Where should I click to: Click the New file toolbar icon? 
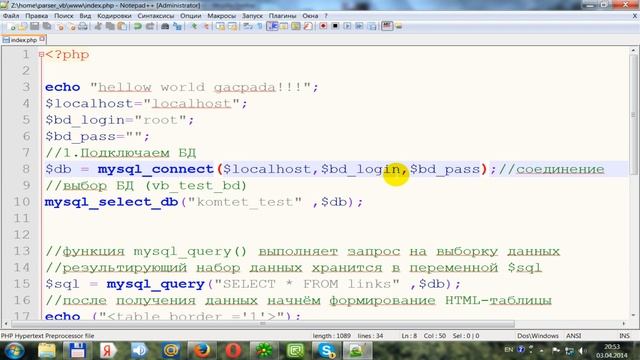[x=12, y=27]
